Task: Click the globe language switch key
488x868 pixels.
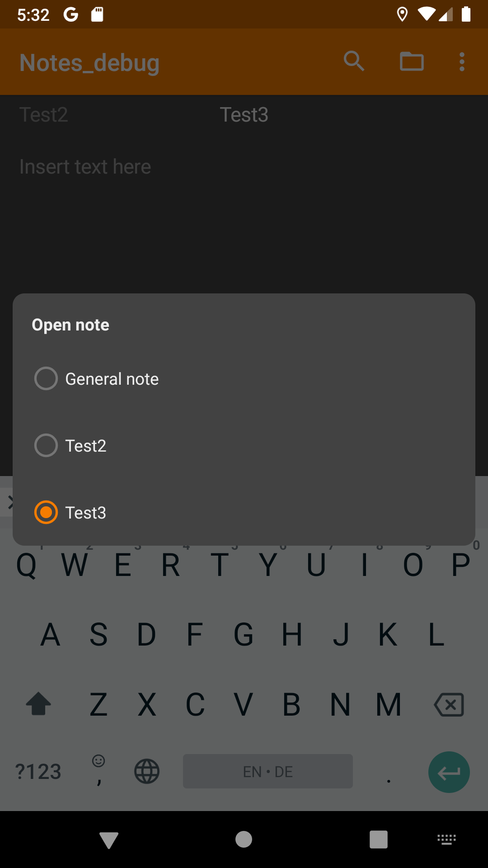Action: click(146, 771)
